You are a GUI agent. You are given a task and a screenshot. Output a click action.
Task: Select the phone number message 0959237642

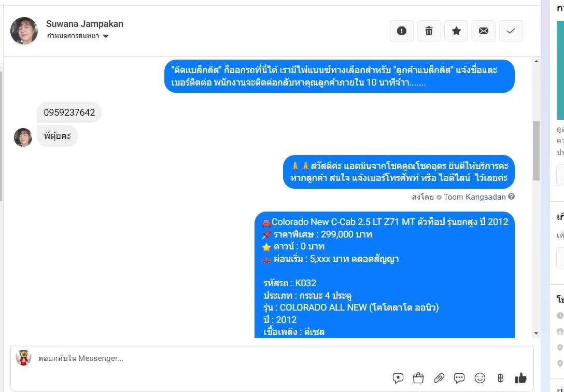69,112
